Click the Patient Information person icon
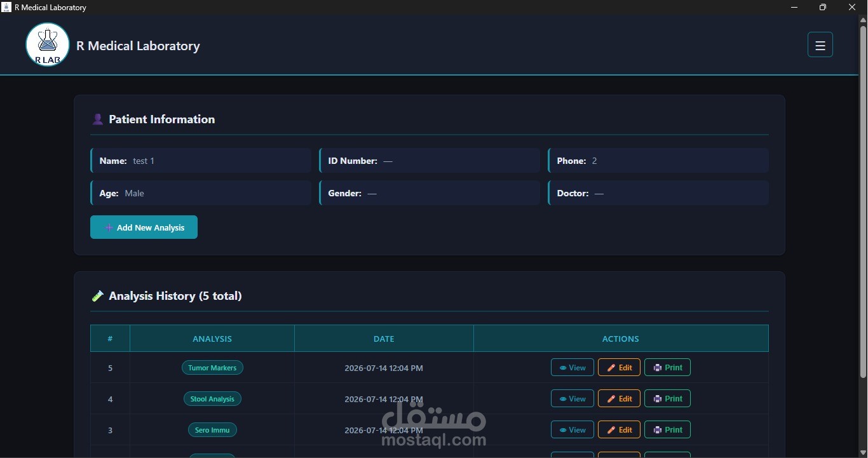The height and width of the screenshot is (458, 868). [x=97, y=119]
